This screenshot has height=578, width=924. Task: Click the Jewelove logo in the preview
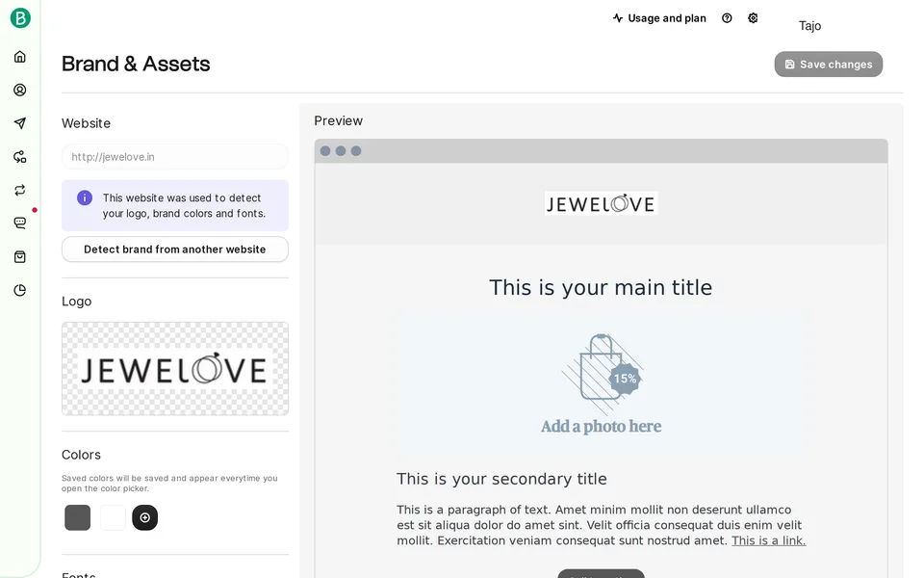click(x=601, y=203)
